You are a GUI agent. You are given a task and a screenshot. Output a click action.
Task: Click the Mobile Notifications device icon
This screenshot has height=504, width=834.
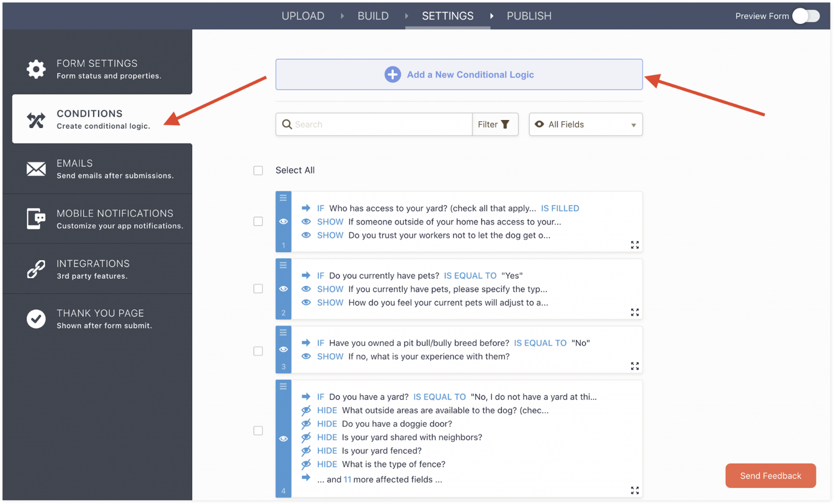pos(36,219)
